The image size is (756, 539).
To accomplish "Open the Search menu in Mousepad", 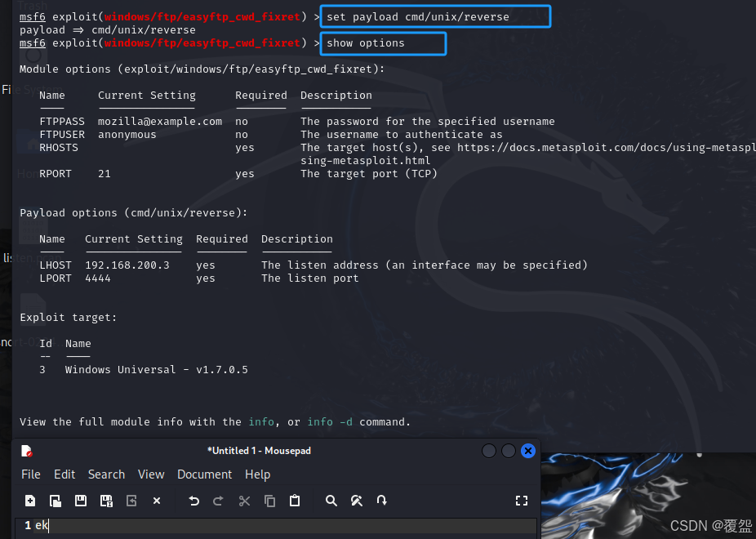I will (107, 474).
